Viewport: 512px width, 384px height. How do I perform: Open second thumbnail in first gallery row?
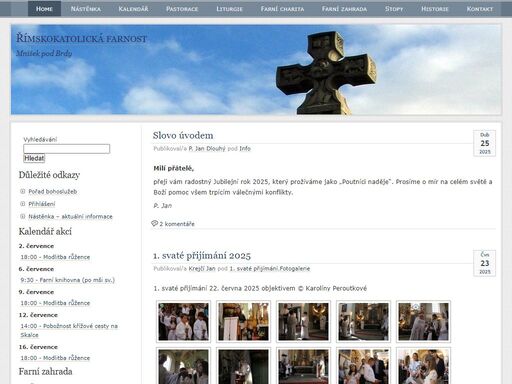click(x=243, y=321)
